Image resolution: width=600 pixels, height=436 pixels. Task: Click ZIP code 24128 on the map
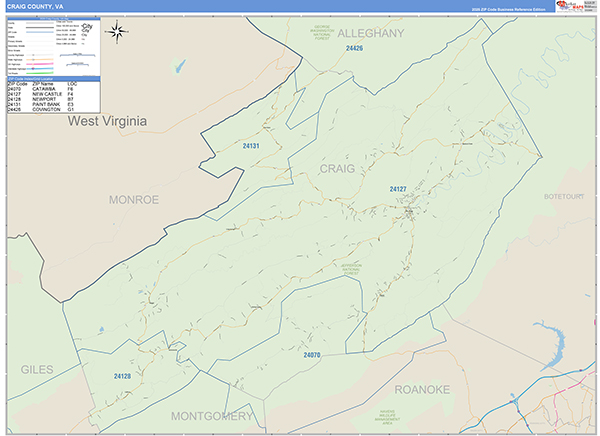pyautogui.click(x=122, y=376)
